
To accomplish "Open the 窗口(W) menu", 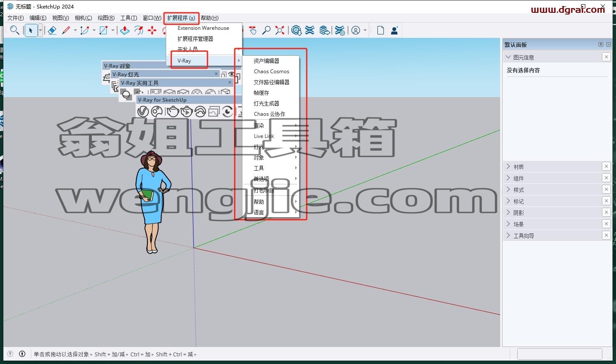I will coord(152,18).
